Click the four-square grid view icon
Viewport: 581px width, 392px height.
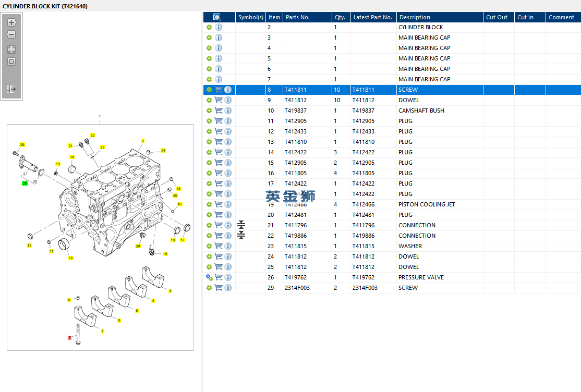pyautogui.click(x=11, y=50)
